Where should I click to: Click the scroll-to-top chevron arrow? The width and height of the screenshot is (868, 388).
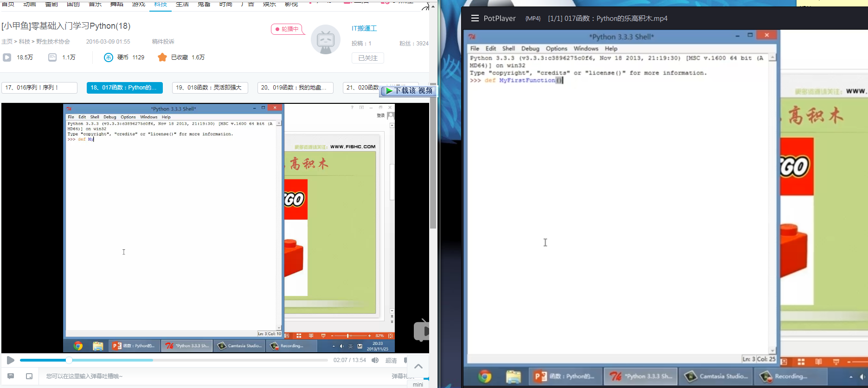click(x=418, y=366)
